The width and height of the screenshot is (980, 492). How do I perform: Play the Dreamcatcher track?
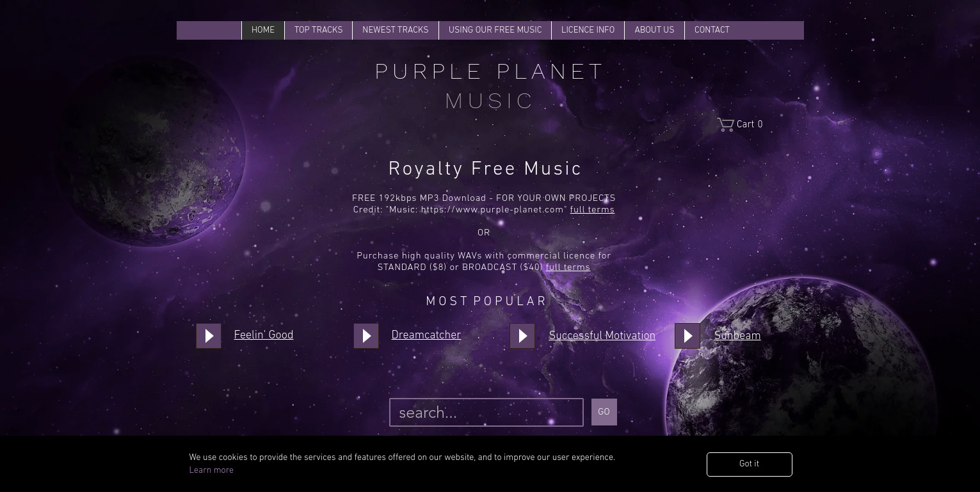click(366, 336)
